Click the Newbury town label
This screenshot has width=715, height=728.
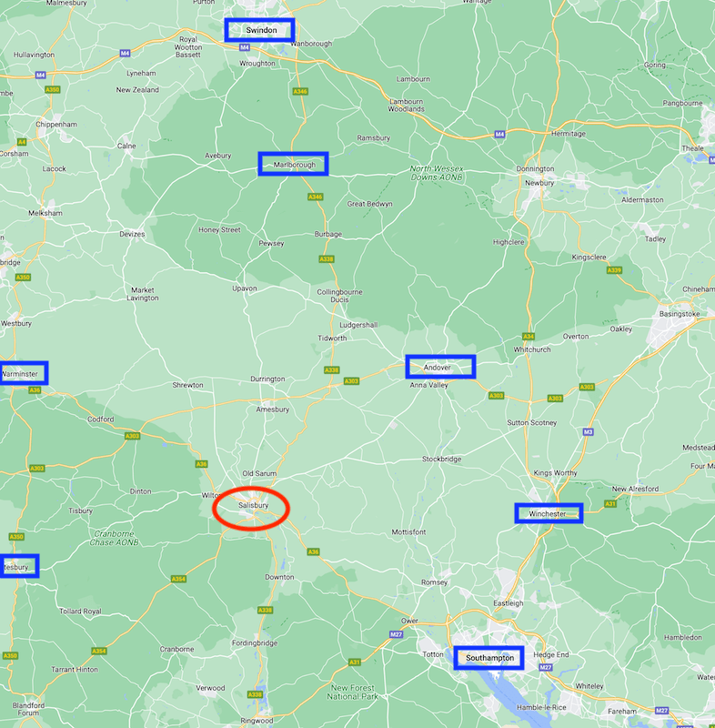(x=539, y=183)
